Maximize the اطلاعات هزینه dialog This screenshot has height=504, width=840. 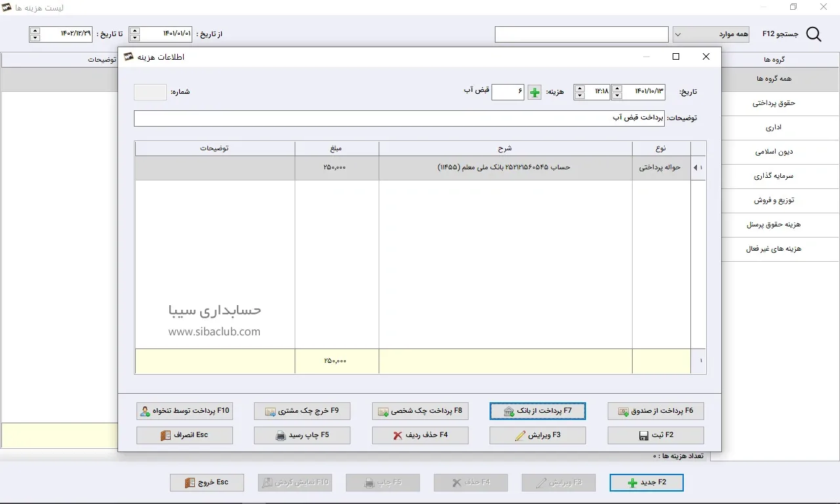676,56
